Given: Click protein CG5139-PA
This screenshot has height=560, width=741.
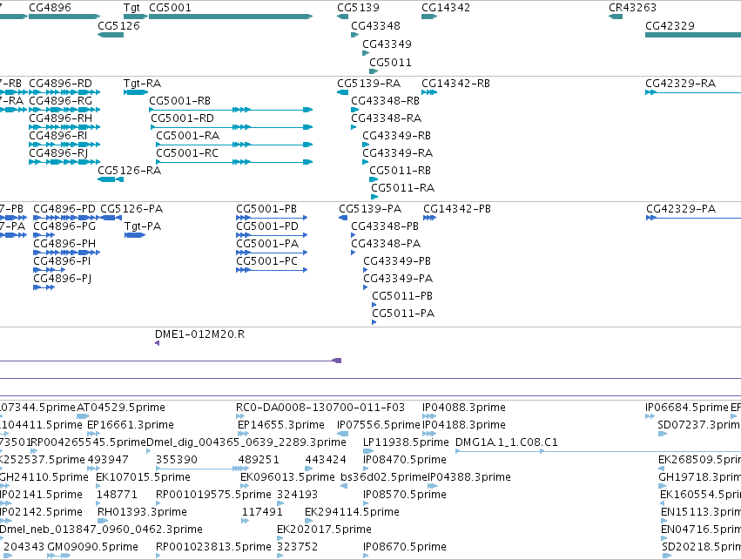Looking at the screenshot, I should point(370,209).
